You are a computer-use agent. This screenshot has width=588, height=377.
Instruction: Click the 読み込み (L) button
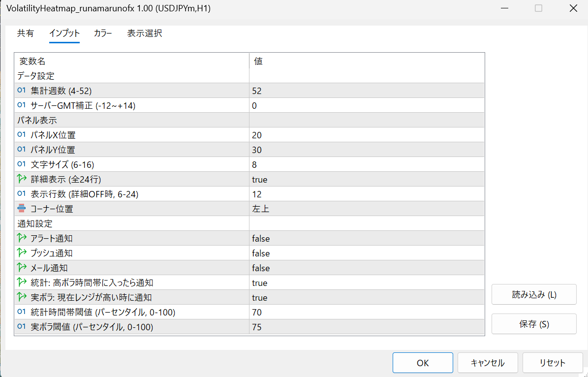tap(534, 294)
